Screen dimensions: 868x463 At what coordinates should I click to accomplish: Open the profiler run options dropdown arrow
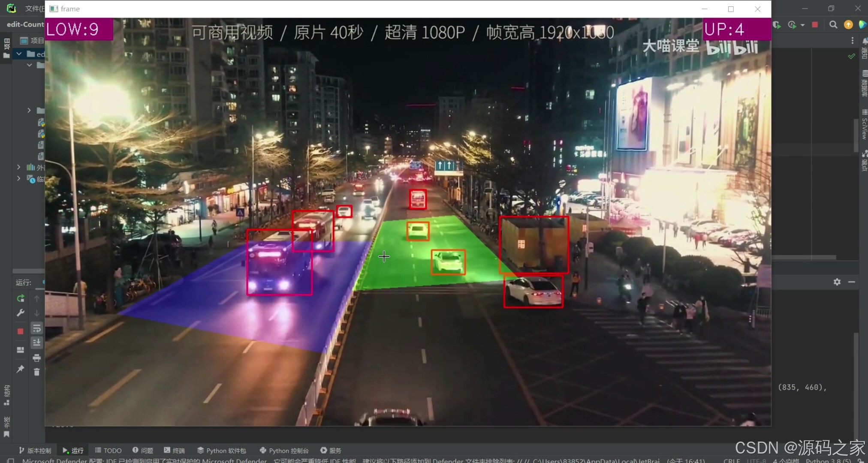802,25
